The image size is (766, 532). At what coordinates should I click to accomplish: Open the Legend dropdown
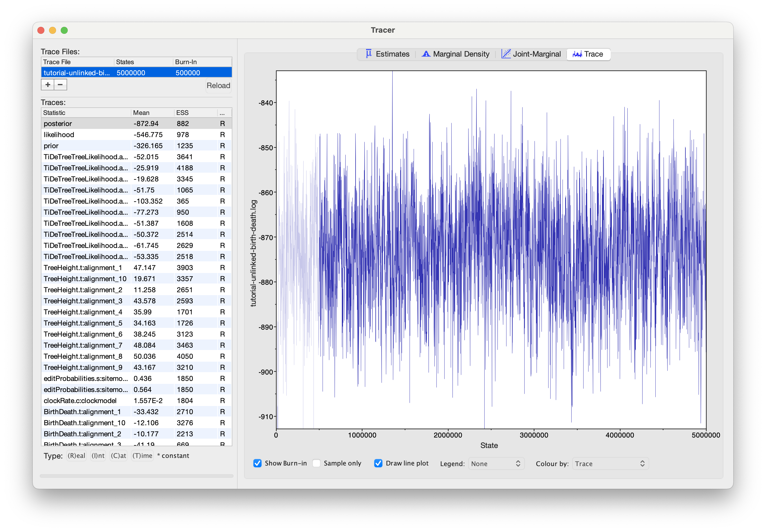[496, 464]
